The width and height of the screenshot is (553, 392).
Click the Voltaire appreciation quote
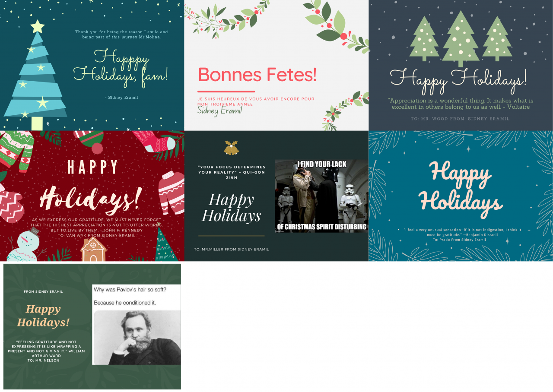point(461,104)
